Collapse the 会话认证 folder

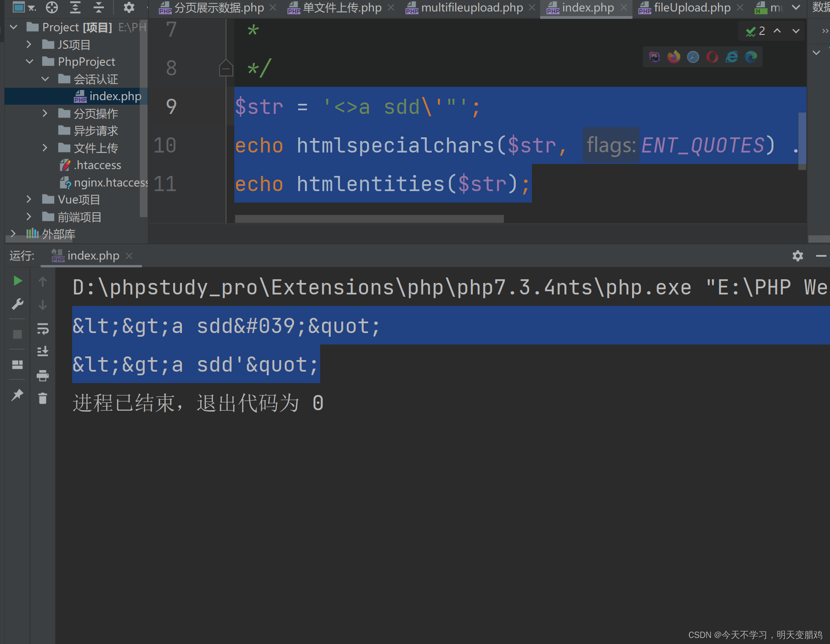click(45, 79)
